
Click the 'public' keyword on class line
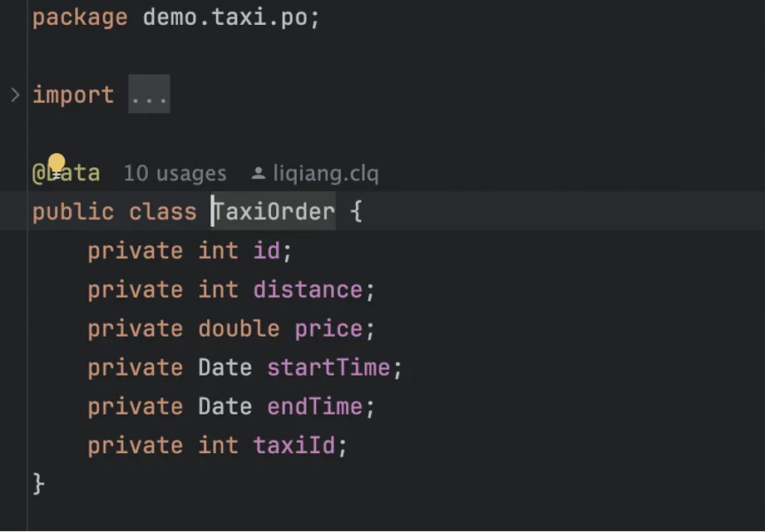[73, 212]
